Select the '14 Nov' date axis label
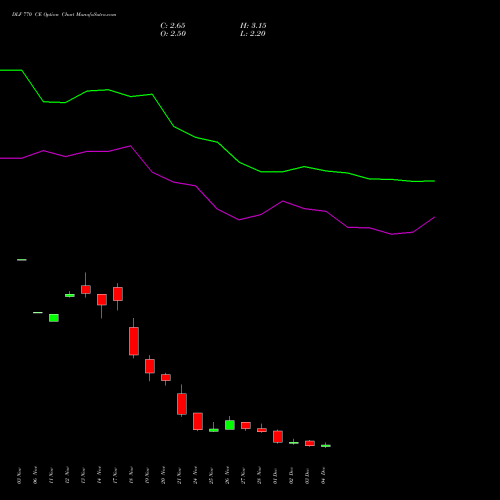Viewport: 500px width, 500px height. point(99,475)
